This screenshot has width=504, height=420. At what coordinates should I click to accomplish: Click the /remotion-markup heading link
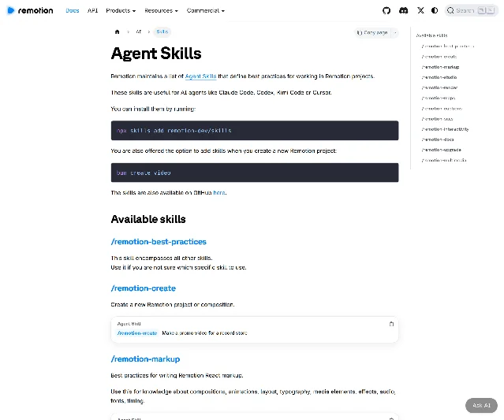[x=145, y=359]
